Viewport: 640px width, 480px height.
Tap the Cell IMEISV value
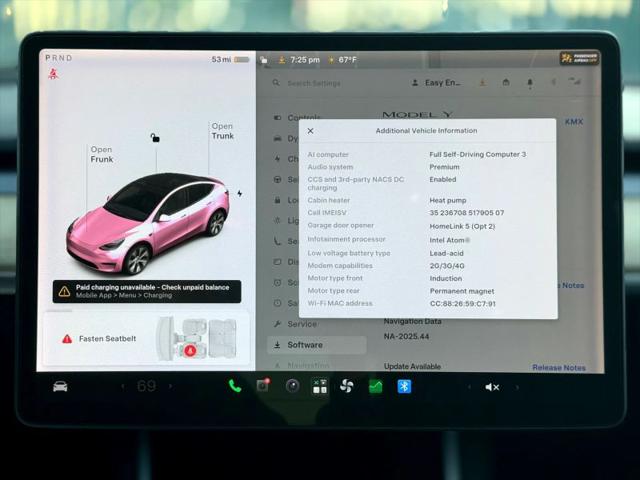[x=467, y=213]
